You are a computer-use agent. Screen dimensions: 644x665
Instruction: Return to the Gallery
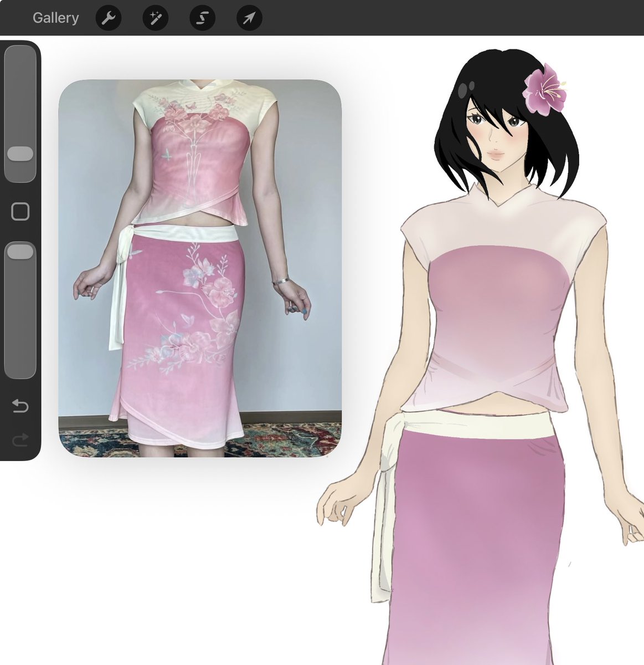(x=55, y=18)
